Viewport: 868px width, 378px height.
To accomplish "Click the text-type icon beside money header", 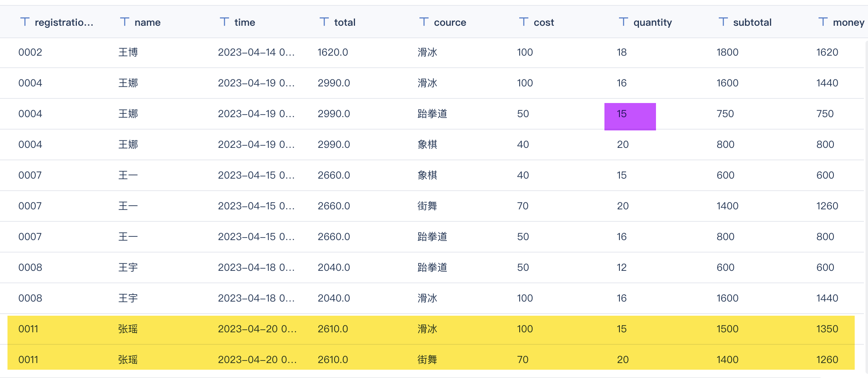I will tap(823, 22).
